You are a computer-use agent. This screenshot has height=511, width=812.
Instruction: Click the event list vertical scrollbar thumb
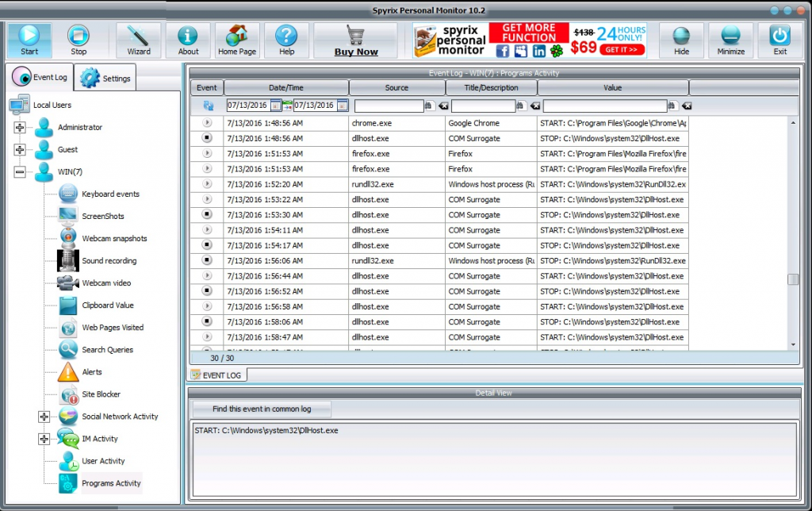(x=792, y=279)
